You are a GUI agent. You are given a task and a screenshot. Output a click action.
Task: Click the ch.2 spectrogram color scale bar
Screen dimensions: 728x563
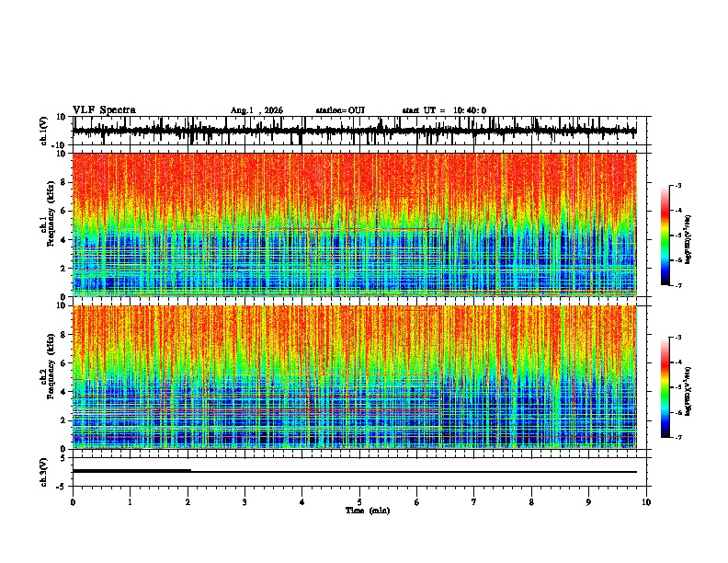click(x=665, y=387)
